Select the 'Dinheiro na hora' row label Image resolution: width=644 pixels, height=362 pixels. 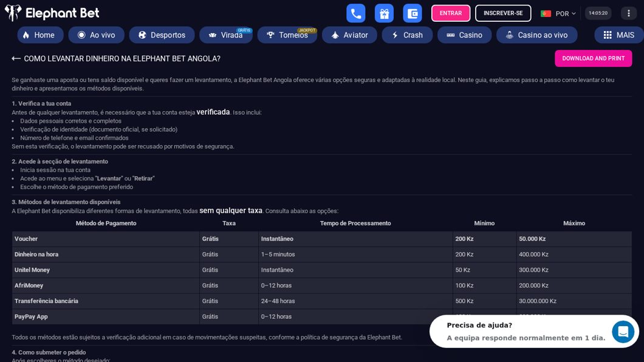pyautogui.click(x=36, y=254)
